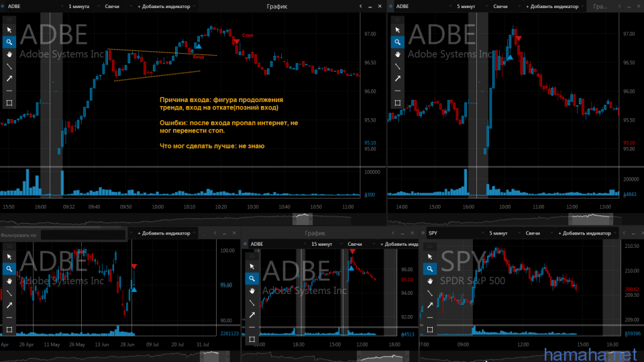This screenshot has width=644, height=362.
Task: Select hand tool in ADBE daily chart panel
Action: [9, 281]
